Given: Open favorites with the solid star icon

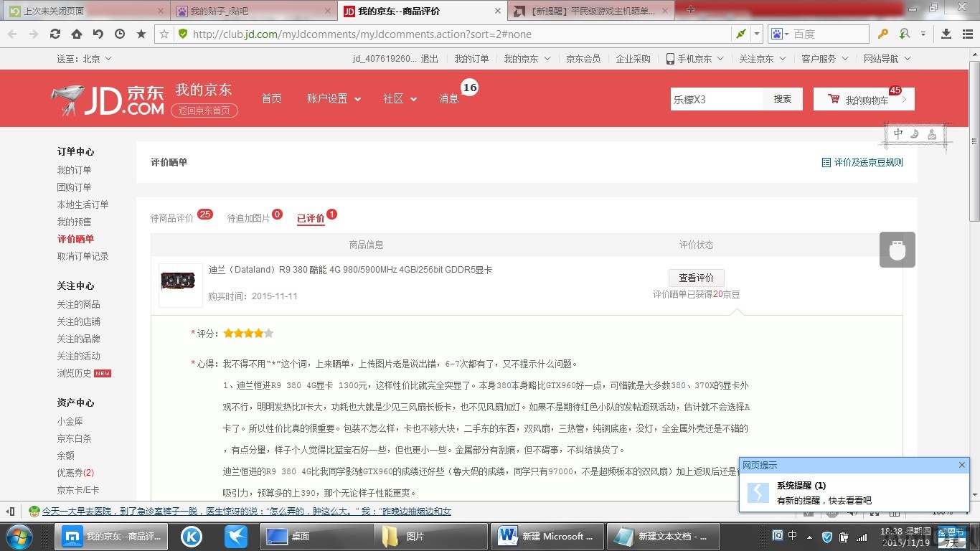Looking at the screenshot, I should (141, 34).
